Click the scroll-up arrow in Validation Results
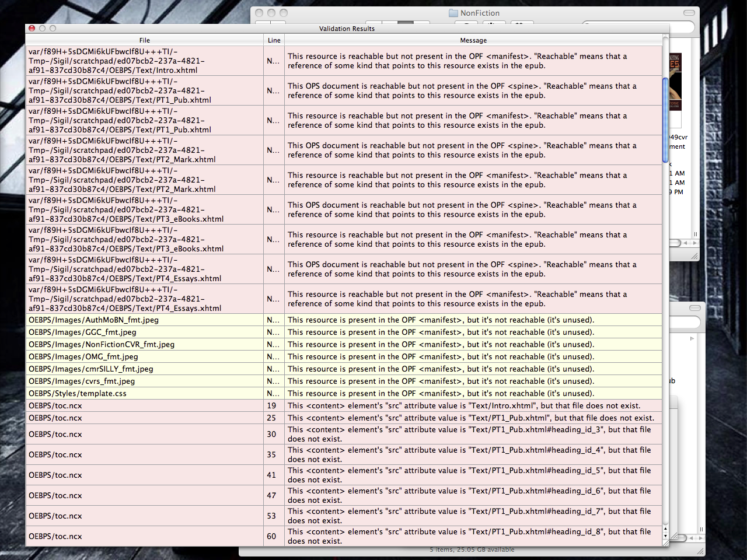This screenshot has width=747, height=560. 665,528
